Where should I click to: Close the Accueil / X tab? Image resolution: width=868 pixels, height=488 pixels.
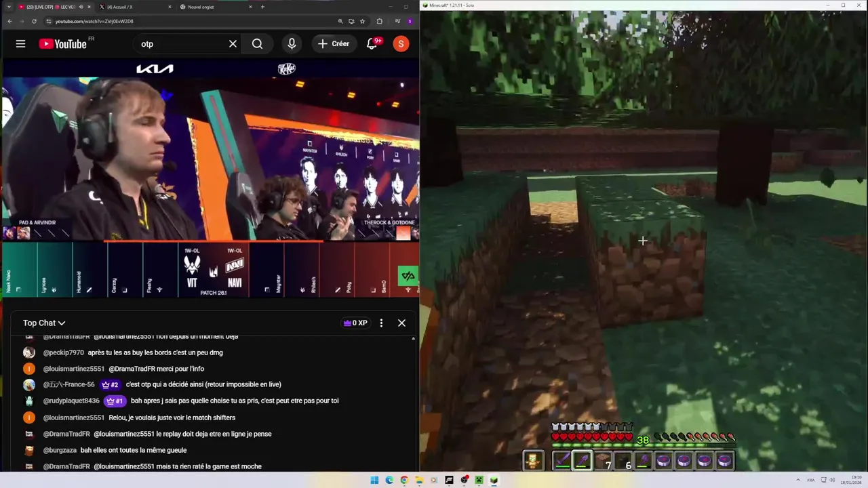click(169, 7)
